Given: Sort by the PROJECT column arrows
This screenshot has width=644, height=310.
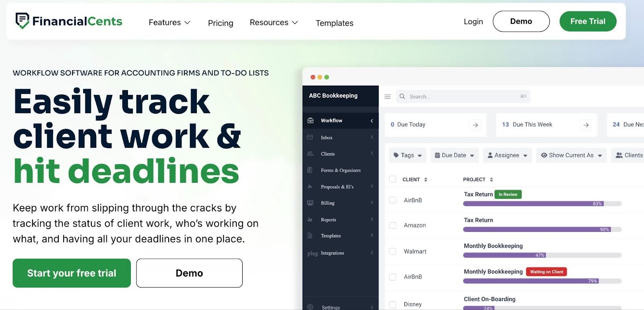Looking at the screenshot, I should 491,180.
